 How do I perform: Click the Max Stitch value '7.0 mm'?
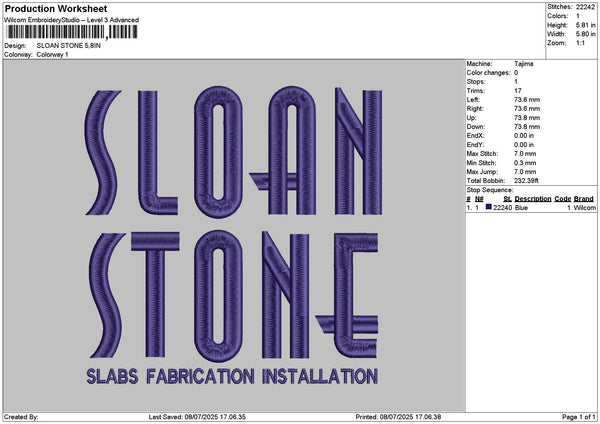pos(525,154)
